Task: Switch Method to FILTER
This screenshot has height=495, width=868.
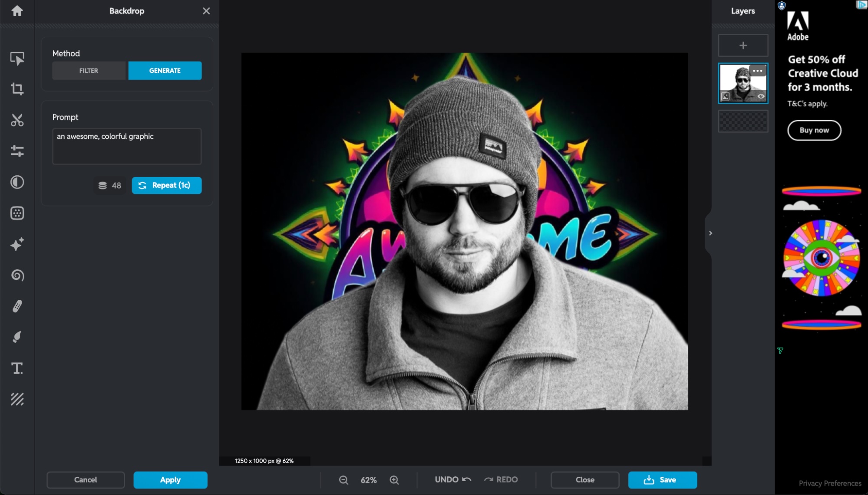Action: (x=89, y=70)
